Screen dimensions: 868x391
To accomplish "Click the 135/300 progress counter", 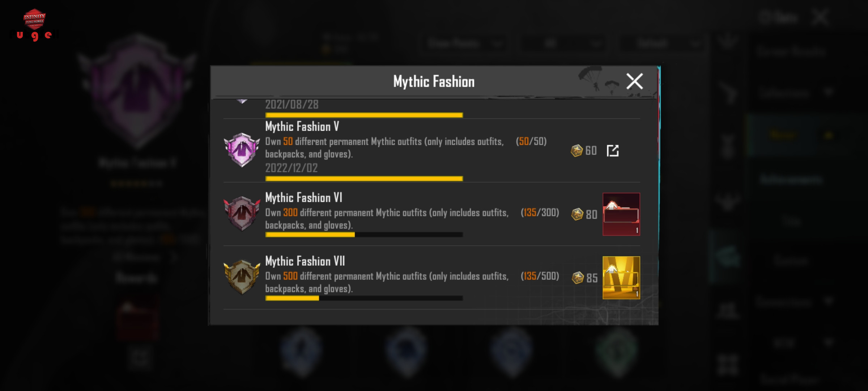I will pyautogui.click(x=540, y=213).
